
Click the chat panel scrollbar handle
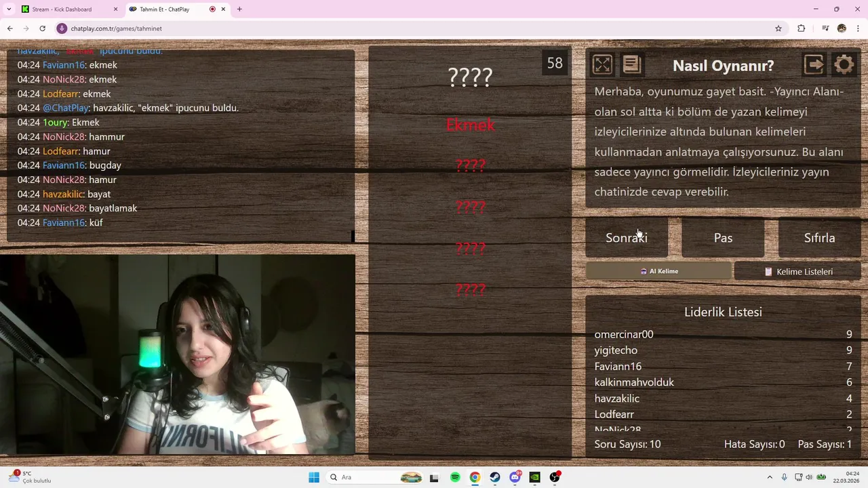(x=352, y=236)
